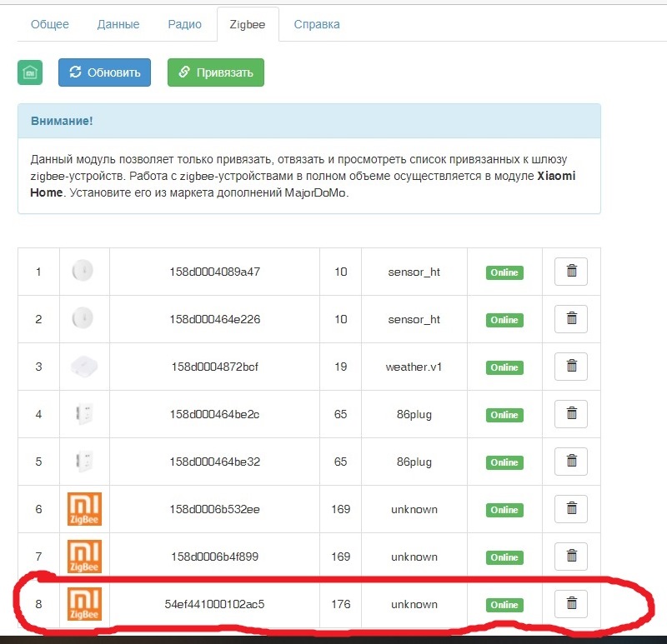Click Online badge for 158d0004089a47
This screenshot has height=644, width=667.
[x=504, y=272]
